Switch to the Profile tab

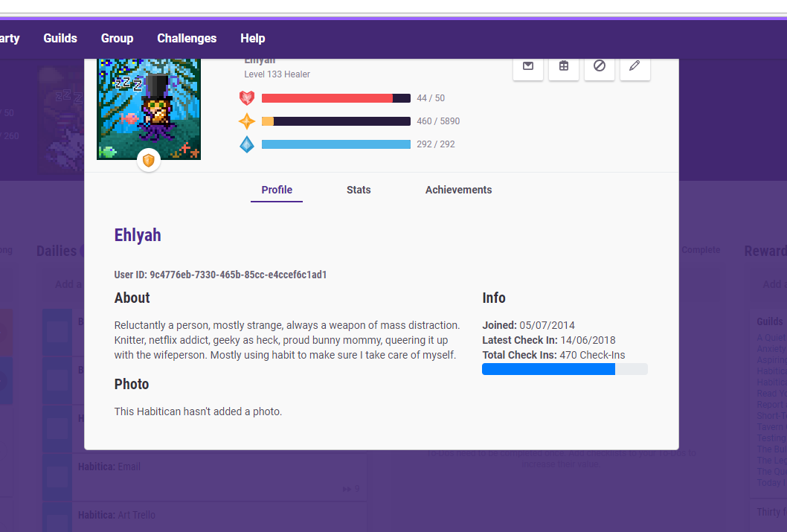[277, 190]
